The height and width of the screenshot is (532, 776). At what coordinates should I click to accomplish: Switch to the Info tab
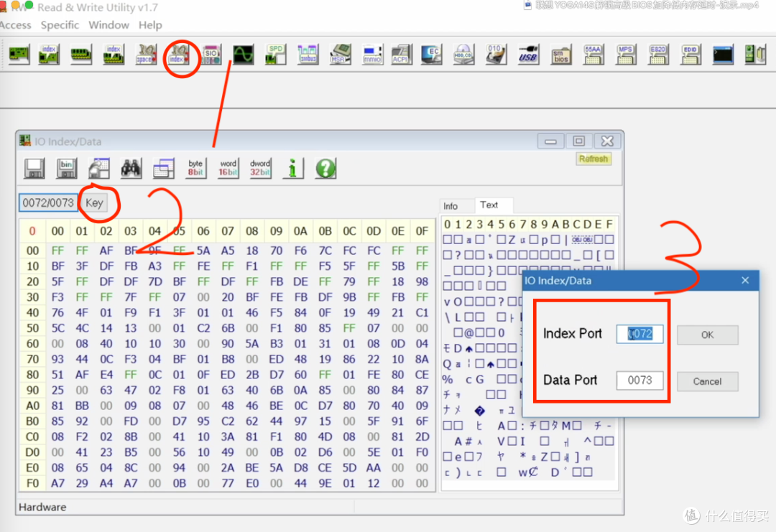451,206
